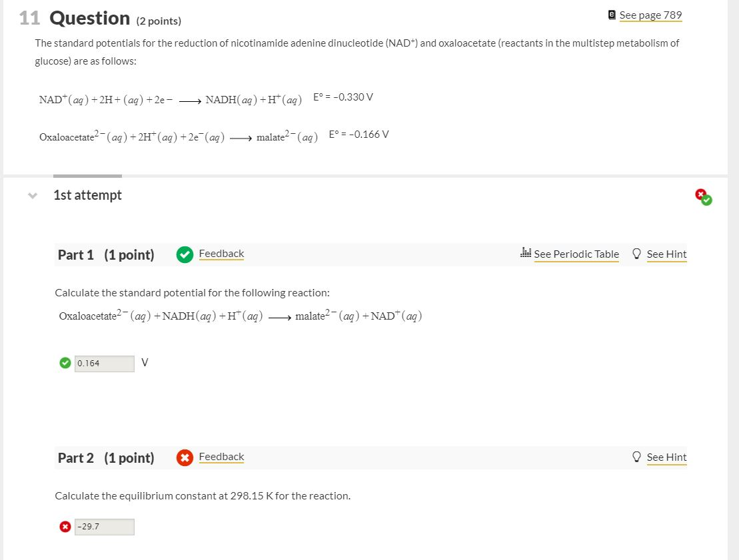Click the hint lightbulb icon in Part 2
The width and height of the screenshot is (739, 560).
[636, 457]
